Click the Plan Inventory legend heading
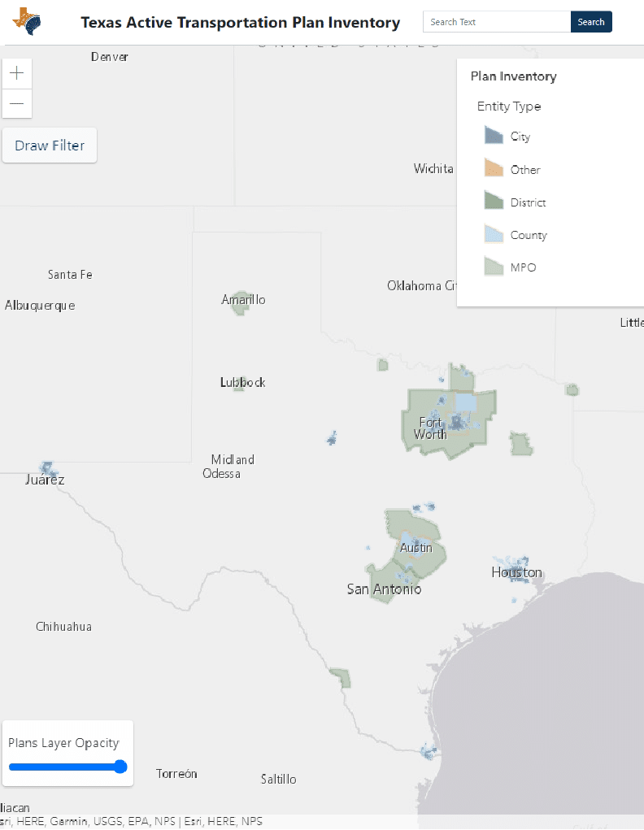This screenshot has width=644, height=830. [513, 76]
